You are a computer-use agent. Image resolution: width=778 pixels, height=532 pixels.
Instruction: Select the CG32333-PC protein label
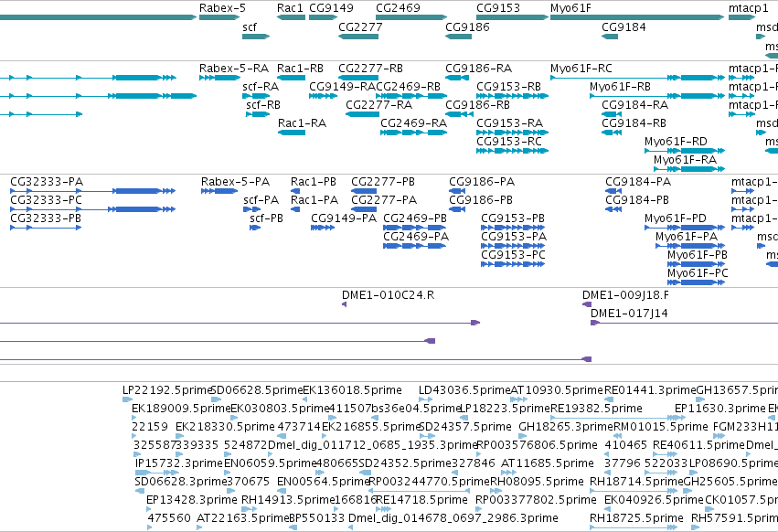tap(46, 200)
